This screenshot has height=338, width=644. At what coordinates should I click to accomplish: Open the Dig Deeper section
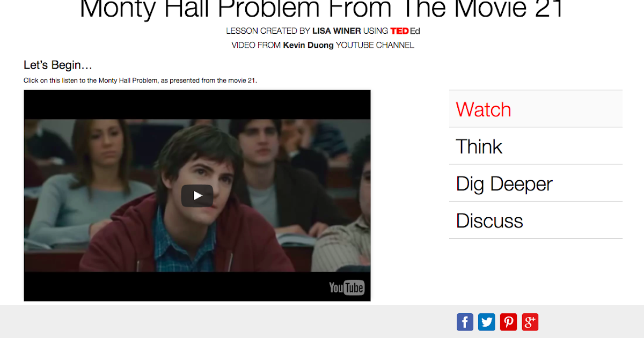point(536,183)
